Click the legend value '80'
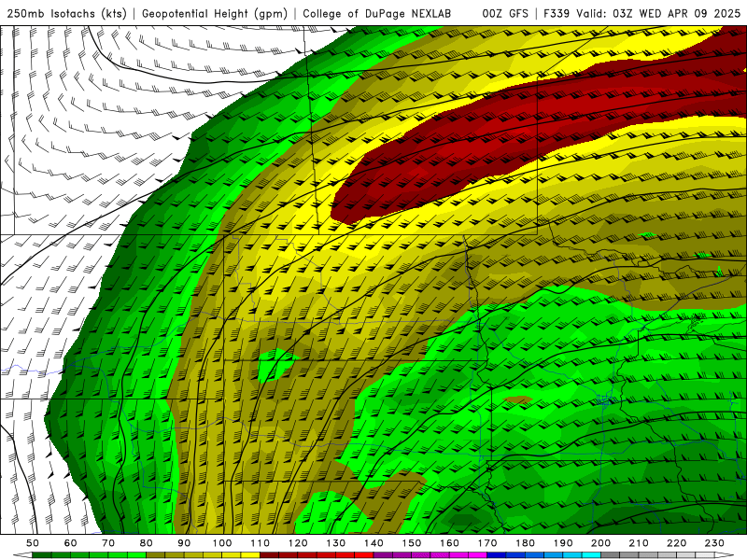The image size is (747, 560). (147, 543)
